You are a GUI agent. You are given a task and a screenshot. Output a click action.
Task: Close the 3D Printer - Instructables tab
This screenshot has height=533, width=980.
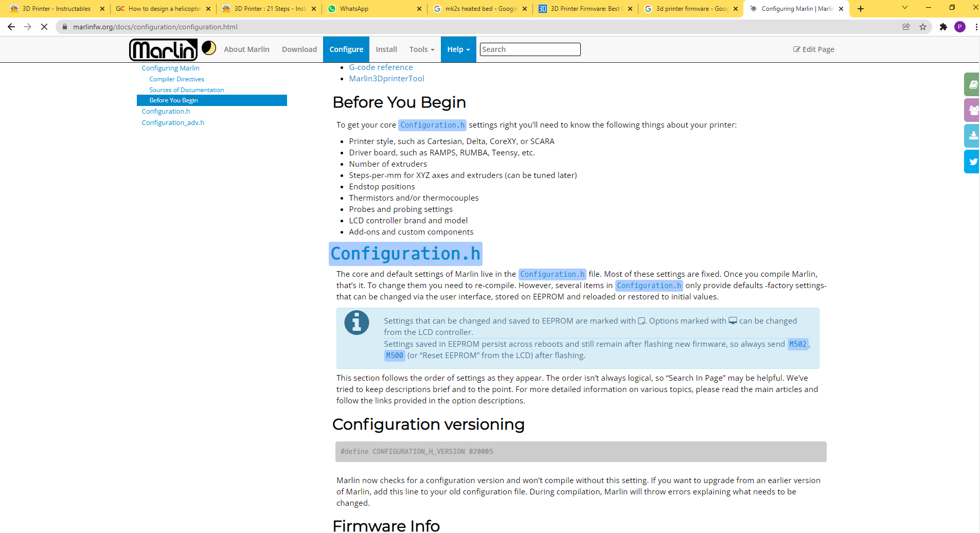coord(102,9)
